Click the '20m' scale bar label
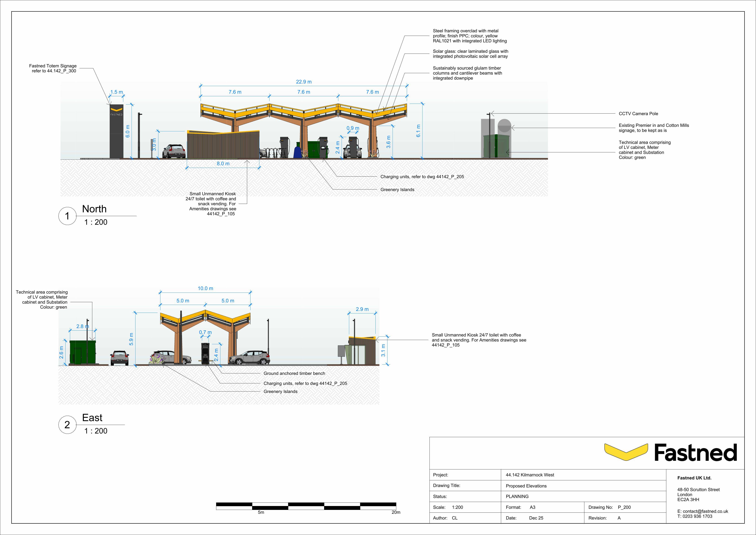 tap(396, 512)
